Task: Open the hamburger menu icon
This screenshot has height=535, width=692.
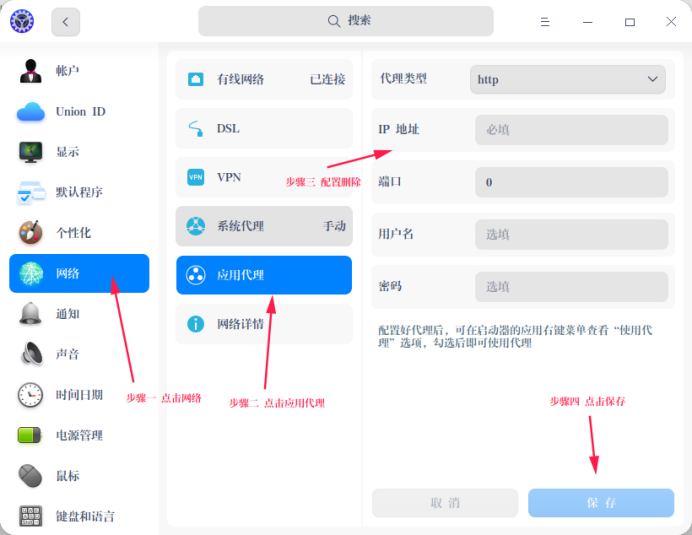Action: tap(545, 22)
